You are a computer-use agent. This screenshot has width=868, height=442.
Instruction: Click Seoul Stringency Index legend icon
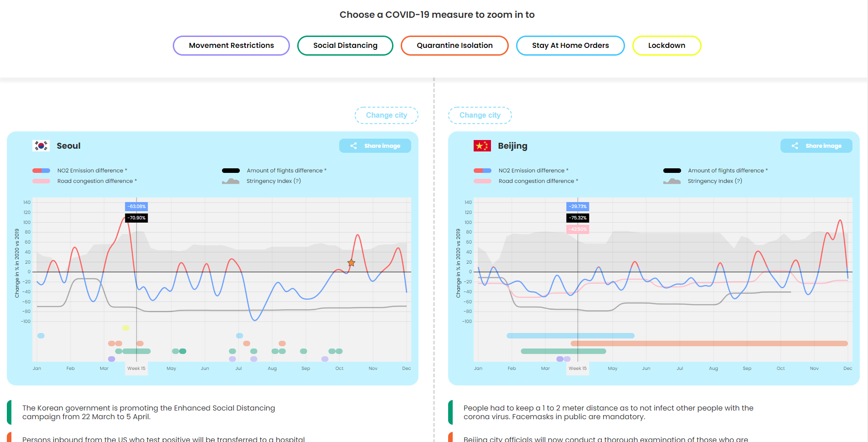click(x=231, y=181)
